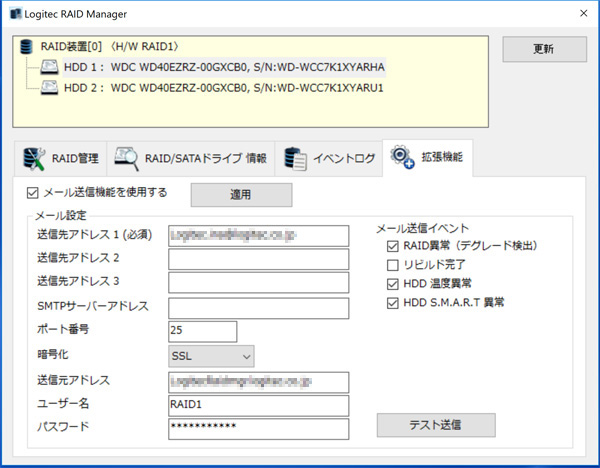Open the 暗号化 SSL dropdown

(211, 356)
